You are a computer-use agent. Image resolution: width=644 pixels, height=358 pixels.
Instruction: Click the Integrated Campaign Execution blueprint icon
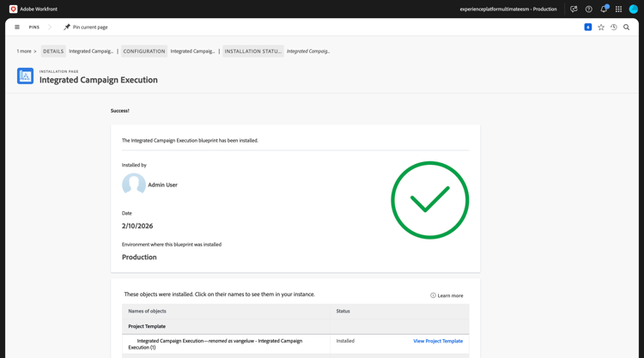(x=26, y=76)
